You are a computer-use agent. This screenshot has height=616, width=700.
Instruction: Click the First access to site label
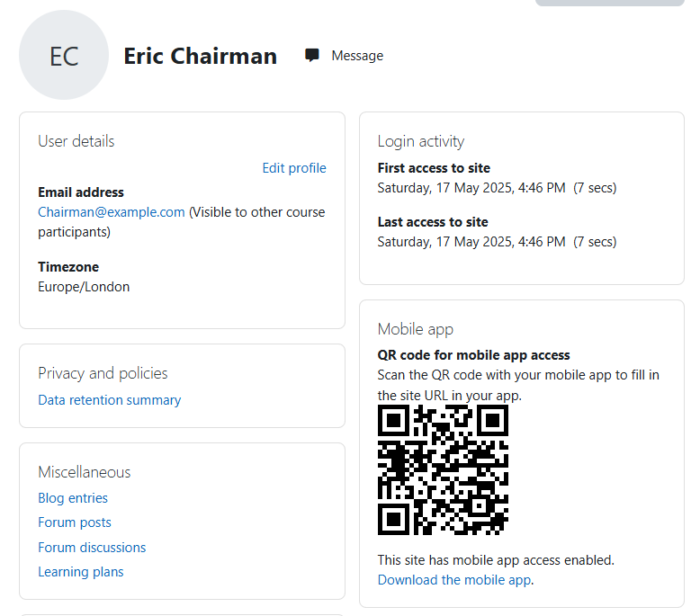point(434,168)
